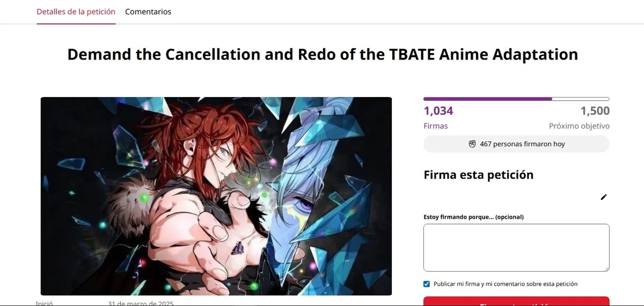Screen dimensions: 644x306
Task: Click the purple signature progress bar
Action: pos(487,99)
